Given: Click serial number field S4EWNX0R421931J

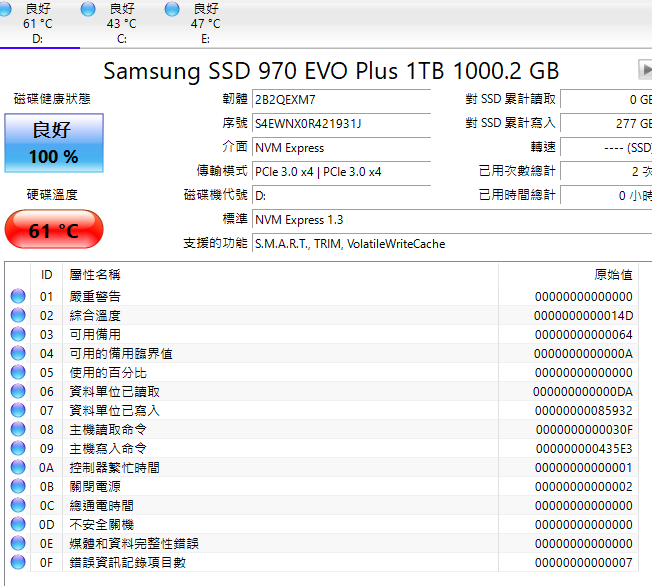Looking at the screenshot, I should 341,124.
